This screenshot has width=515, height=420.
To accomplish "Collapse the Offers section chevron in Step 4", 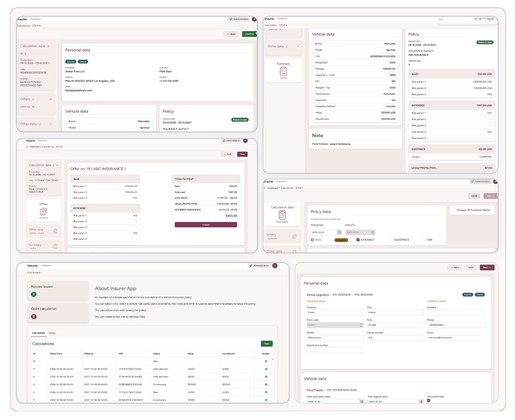I will point(50,99).
